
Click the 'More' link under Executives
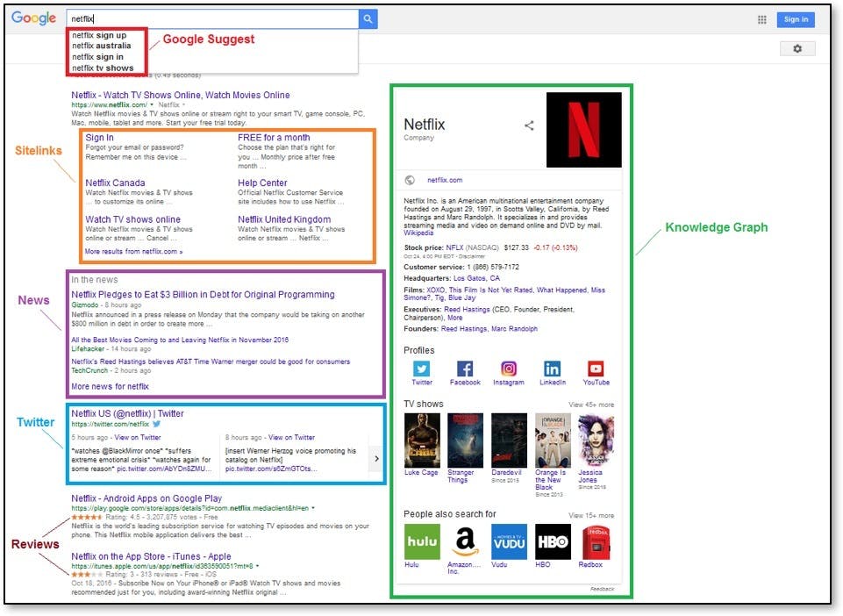(x=454, y=318)
